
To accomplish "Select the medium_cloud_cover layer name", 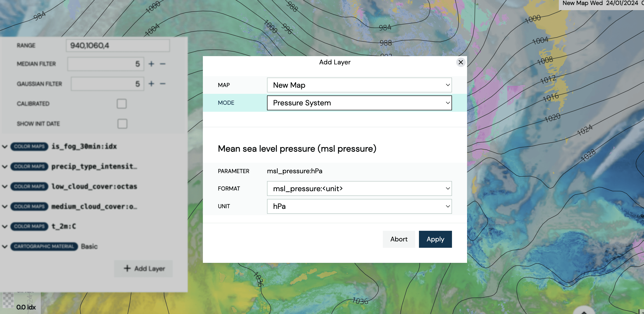I will coord(94,206).
